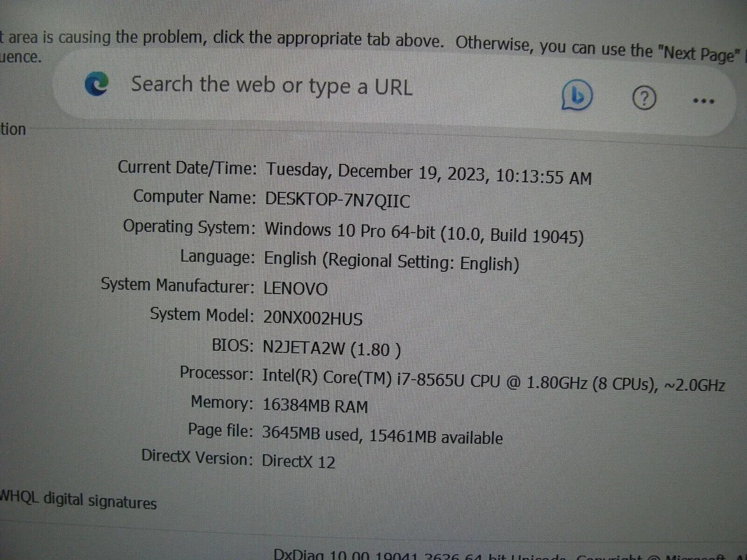
Task: Click the Windows 10 Pro 64-bit operating system value
Action: (x=424, y=233)
